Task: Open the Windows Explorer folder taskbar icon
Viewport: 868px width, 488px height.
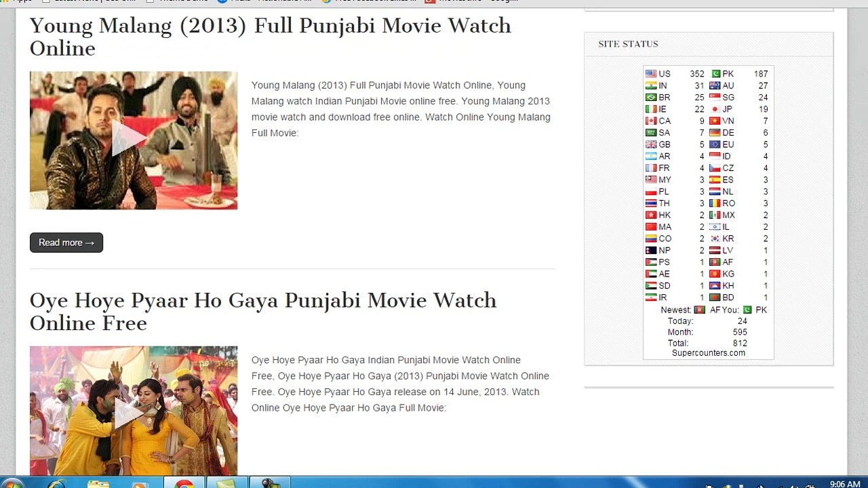Action: tap(98, 483)
